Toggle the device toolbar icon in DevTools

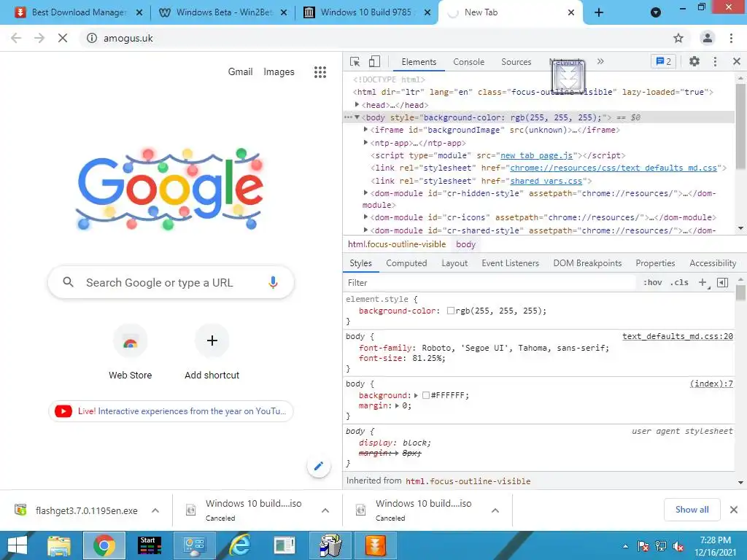click(x=374, y=62)
